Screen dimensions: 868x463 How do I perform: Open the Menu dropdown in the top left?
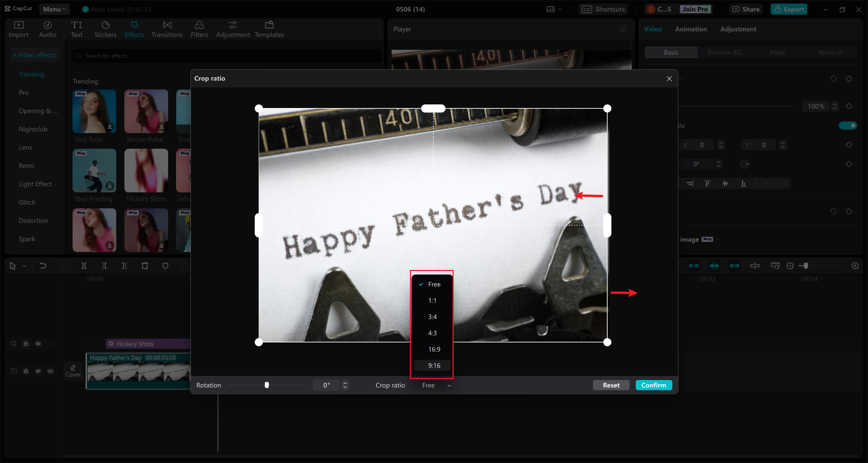pyautogui.click(x=54, y=9)
